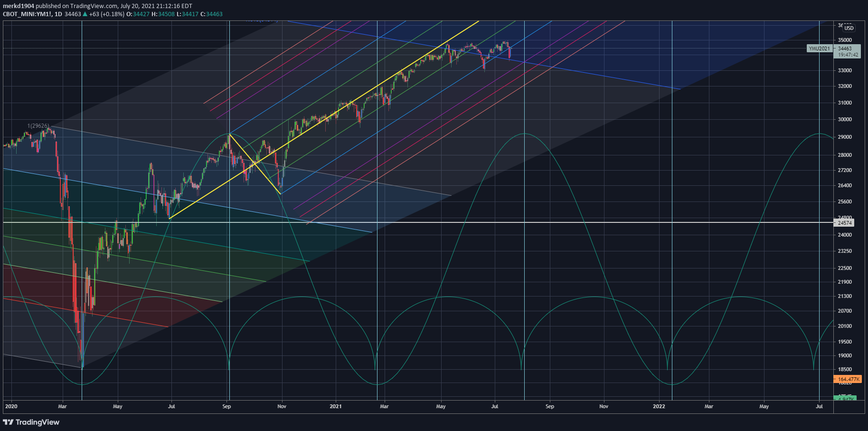Click the orange 164.477K volume label

click(x=848, y=379)
